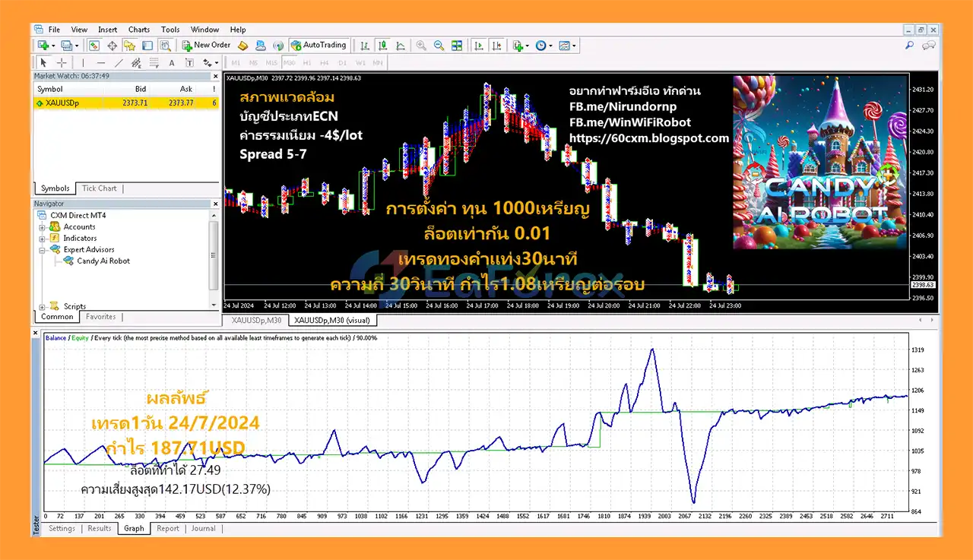Select the H1 timeframe button

[x=306, y=63]
